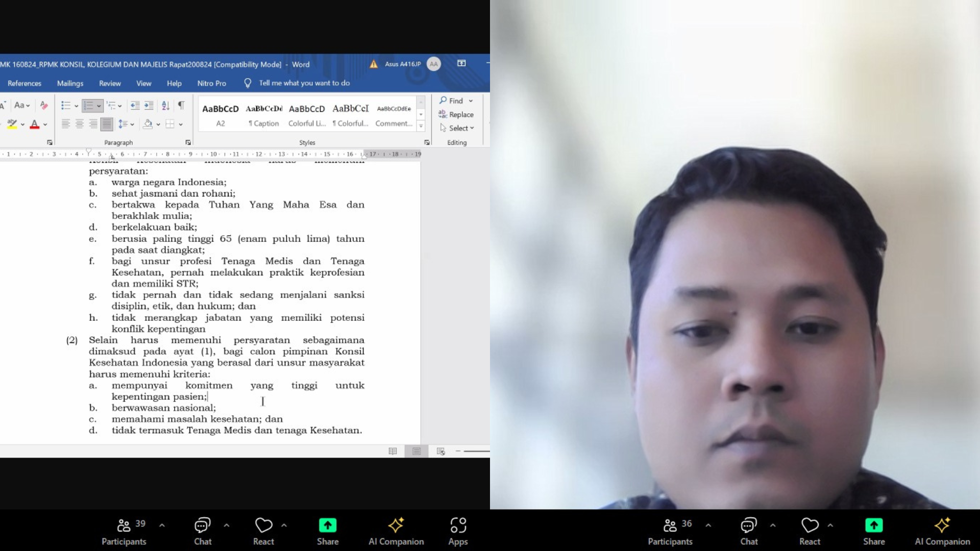Viewport: 980px width, 551px height.
Task: Open the Line Spacing dropdown arrow
Action: click(x=132, y=124)
